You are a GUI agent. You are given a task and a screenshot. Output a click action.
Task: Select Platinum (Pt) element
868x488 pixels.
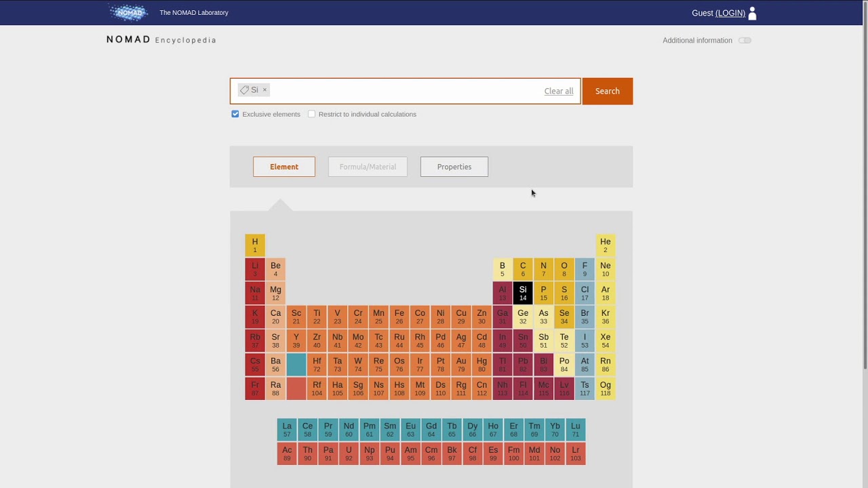[x=441, y=365]
